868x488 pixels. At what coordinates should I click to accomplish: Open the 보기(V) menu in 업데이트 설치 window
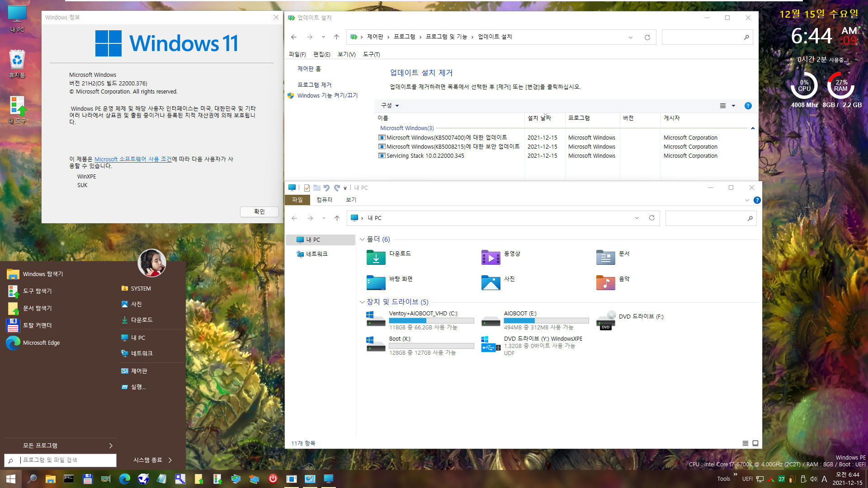[346, 54]
